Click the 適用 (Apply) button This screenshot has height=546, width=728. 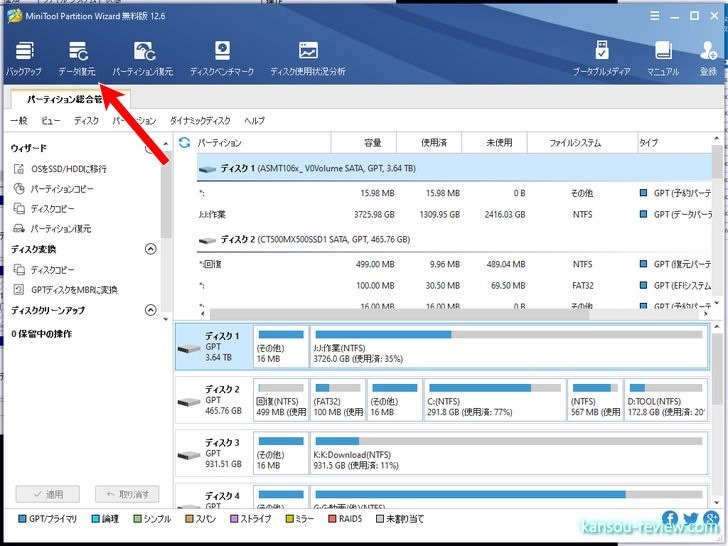(48, 494)
